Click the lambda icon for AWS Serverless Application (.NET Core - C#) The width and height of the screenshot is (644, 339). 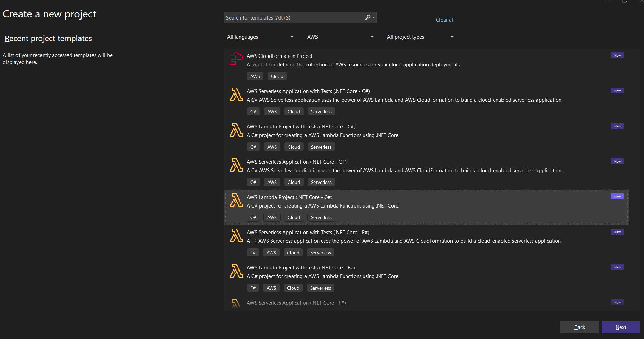(236, 165)
